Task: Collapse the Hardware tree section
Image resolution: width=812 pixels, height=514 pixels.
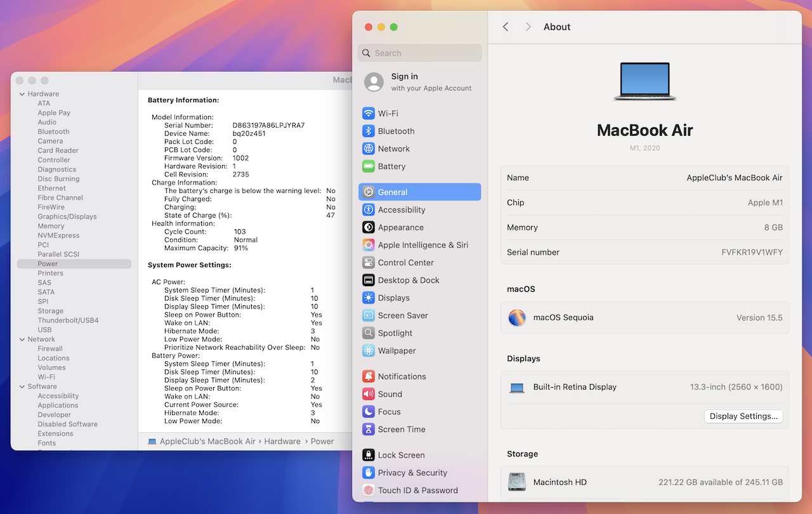Action: (x=22, y=94)
